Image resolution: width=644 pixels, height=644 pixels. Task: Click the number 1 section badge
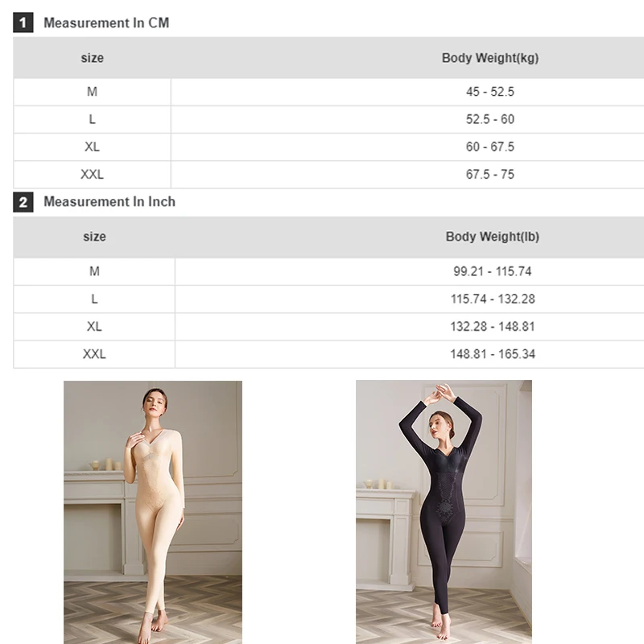(x=23, y=23)
